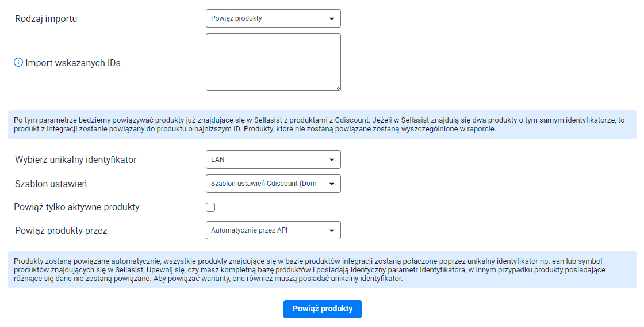Image resolution: width=644 pixels, height=327 pixels.
Task: Click the Szablon ustawień Cdiscount selected value
Action: pos(264,184)
